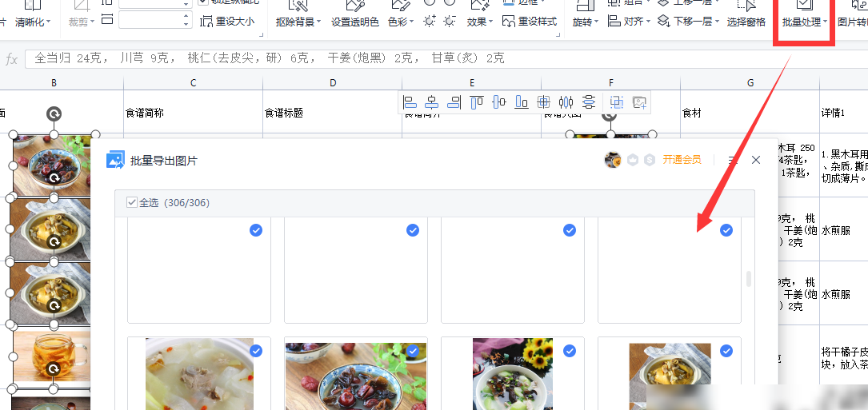The image size is (868, 410).
Task: Deselect the winter melon soup image checkmark
Action: (x=256, y=351)
